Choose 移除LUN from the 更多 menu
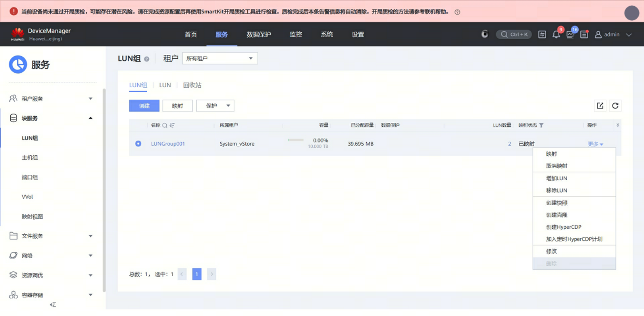Viewport: 644px width, 316px height. click(574, 190)
